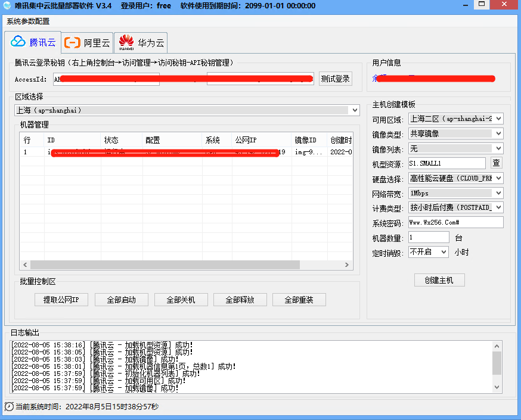
Task: Click the machine table horizontal scrollbar thumb
Action: coord(165,265)
